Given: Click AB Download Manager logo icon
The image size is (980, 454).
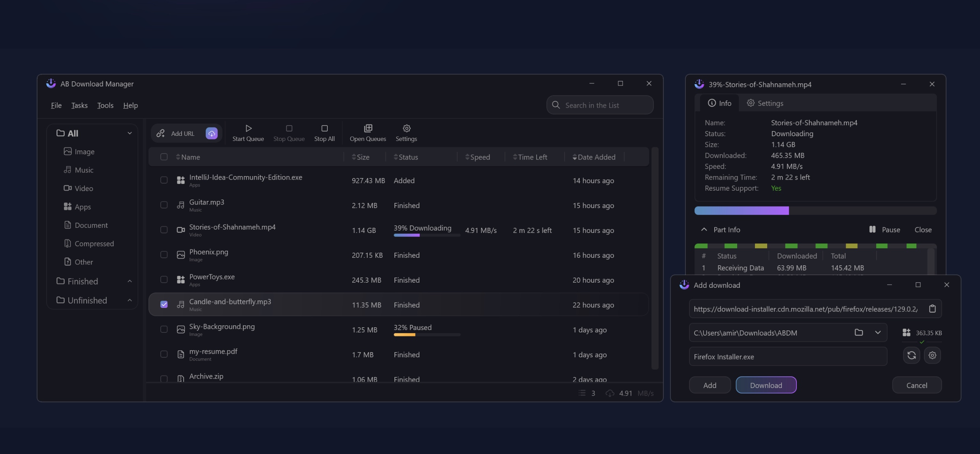Looking at the screenshot, I should (x=51, y=83).
